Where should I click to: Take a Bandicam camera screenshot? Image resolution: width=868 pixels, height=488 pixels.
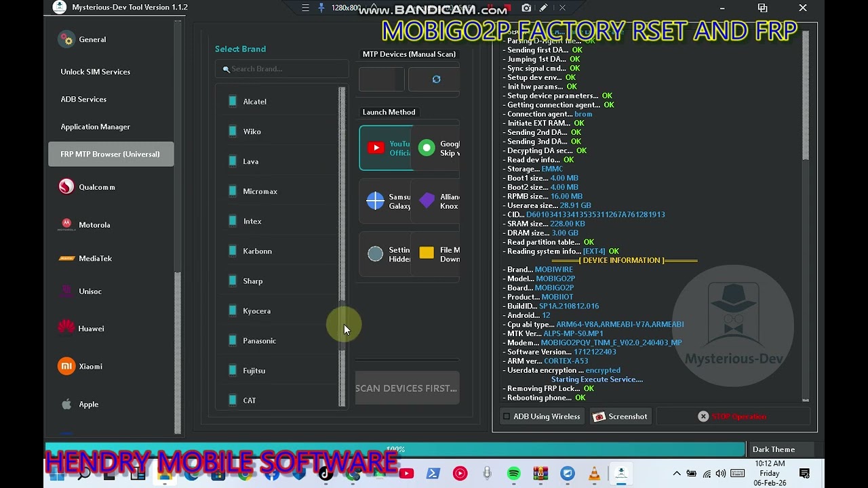click(526, 8)
